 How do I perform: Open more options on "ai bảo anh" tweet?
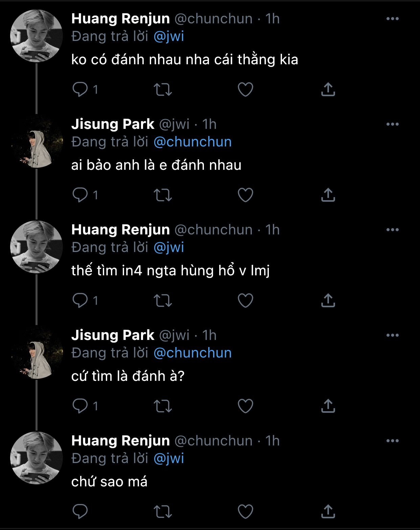pos(392,124)
